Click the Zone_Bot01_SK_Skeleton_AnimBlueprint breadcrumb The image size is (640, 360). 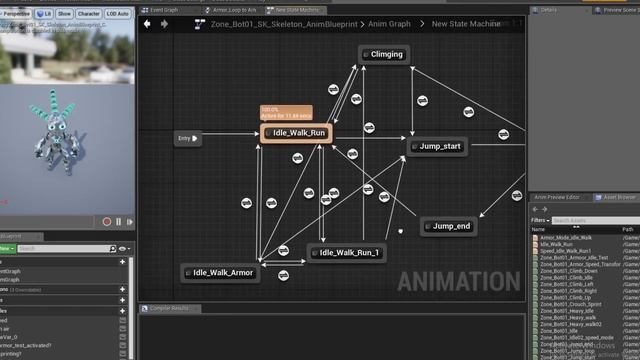click(284, 24)
